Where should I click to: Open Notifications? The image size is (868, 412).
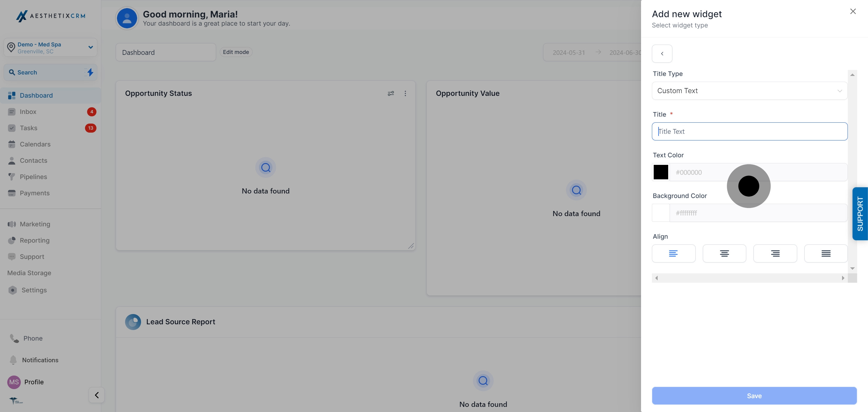point(34,360)
